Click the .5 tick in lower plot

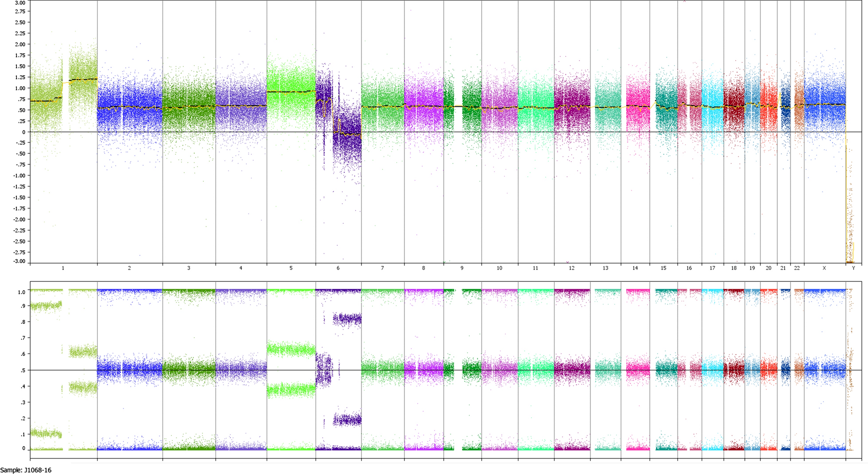(23, 370)
